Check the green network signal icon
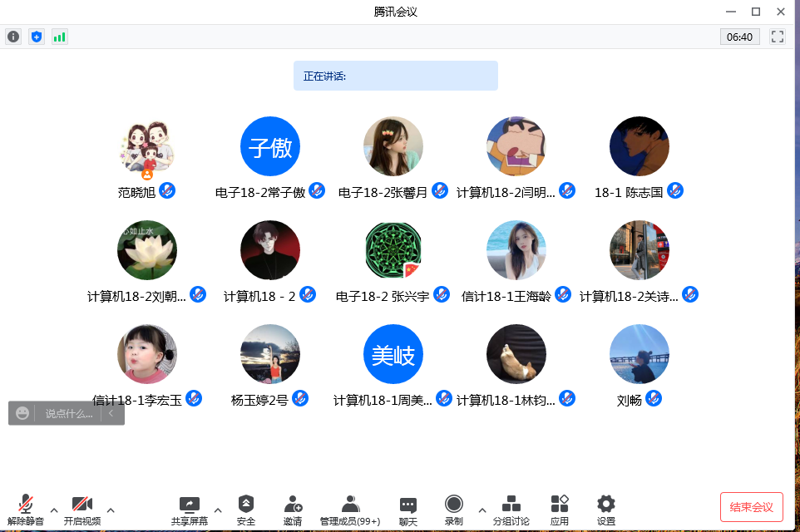This screenshot has width=800, height=532. click(x=60, y=37)
